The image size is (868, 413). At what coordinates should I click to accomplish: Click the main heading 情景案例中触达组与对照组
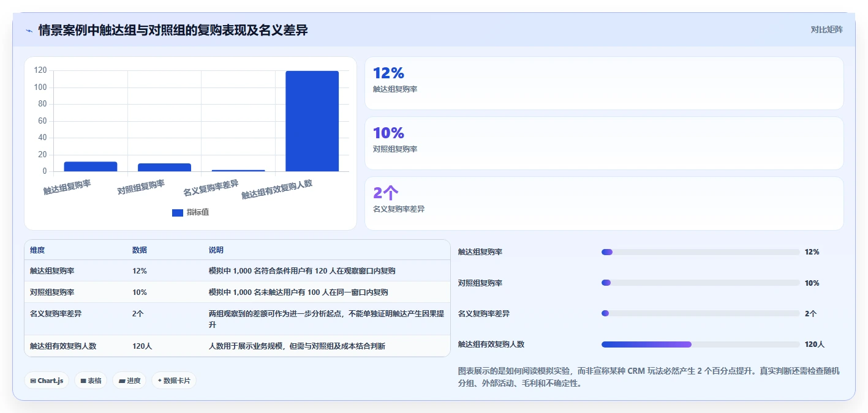(x=173, y=30)
